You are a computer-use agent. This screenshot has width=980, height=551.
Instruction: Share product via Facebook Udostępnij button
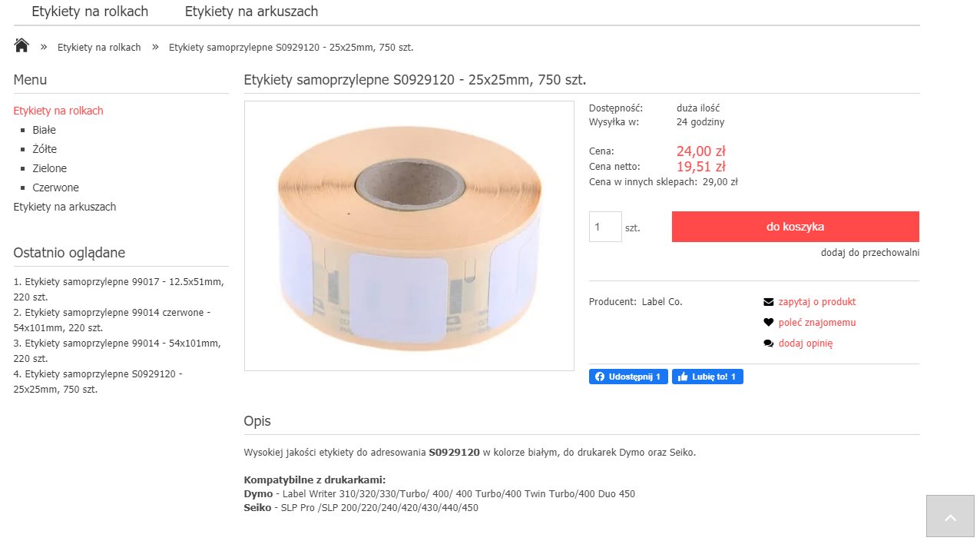(x=628, y=377)
